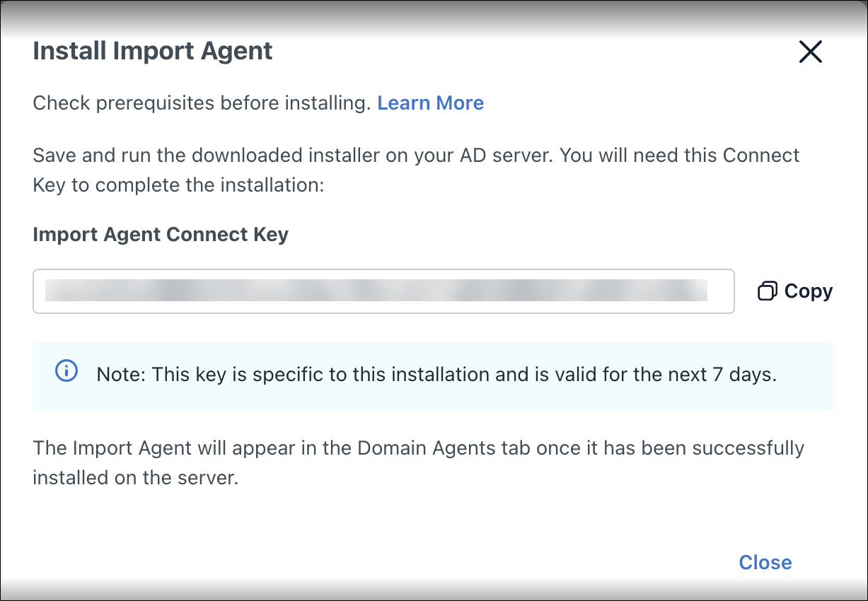Click the copy icon beside Copy
Viewport: 868px width, 601px height.
click(x=767, y=291)
